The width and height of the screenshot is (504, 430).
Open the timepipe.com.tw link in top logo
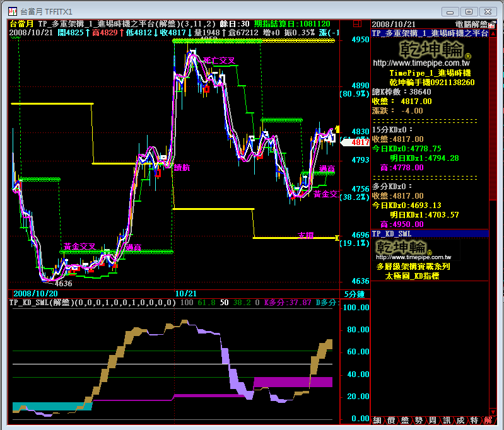pos(421,62)
